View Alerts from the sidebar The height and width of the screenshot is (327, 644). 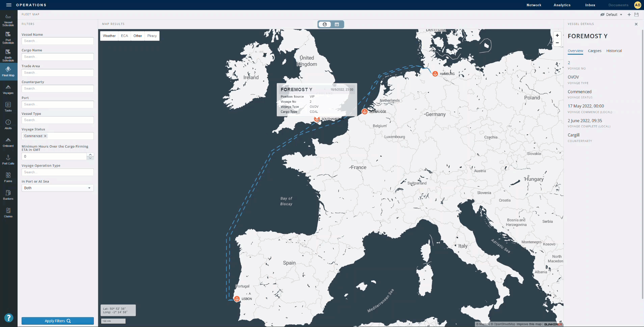tap(8, 125)
